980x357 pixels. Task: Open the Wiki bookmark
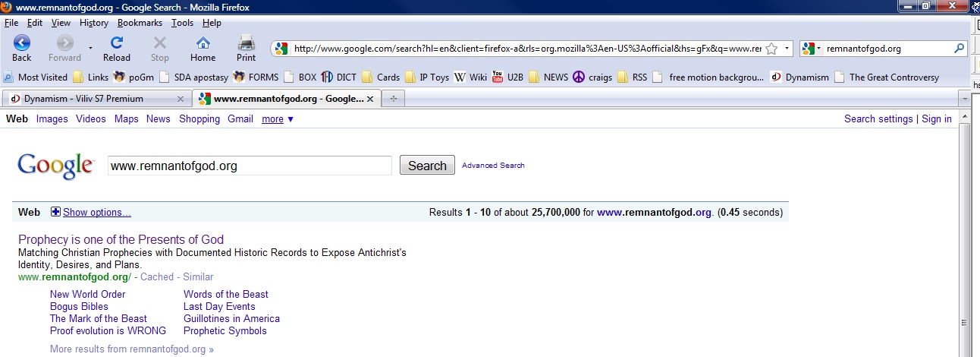[x=470, y=77]
